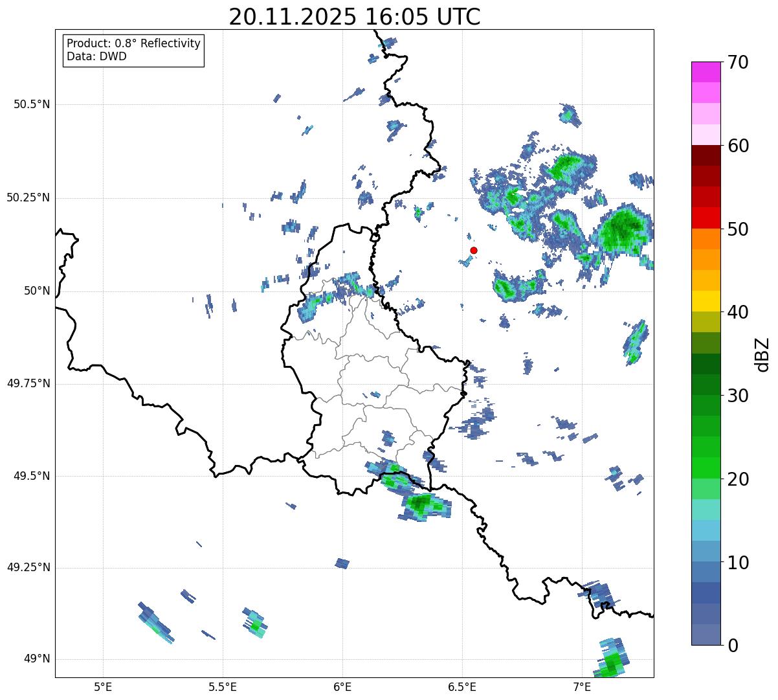The width and height of the screenshot is (778, 700).
Task: Click the title 20.11.2025 16:05 UTC
Action: (x=355, y=16)
